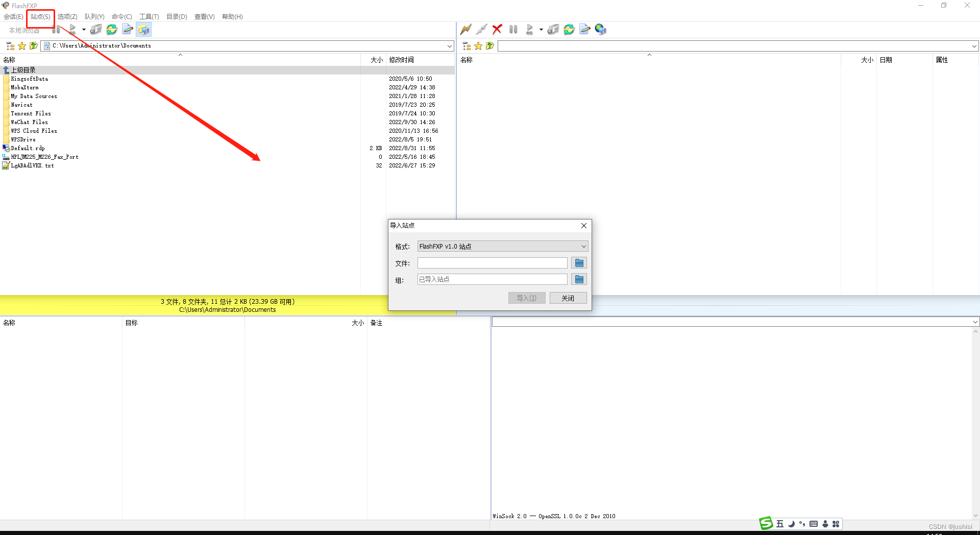Switch Chinese/English punctuation in Sogou tray
This screenshot has height=535, width=980.
[802, 524]
